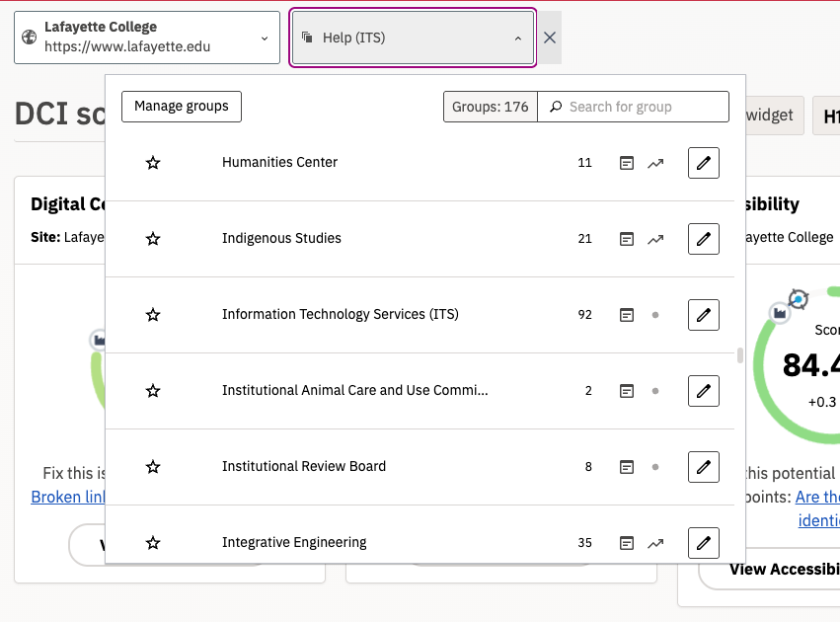Click page count 11 for Humanities Center
840x622 pixels.
tap(584, 163)
